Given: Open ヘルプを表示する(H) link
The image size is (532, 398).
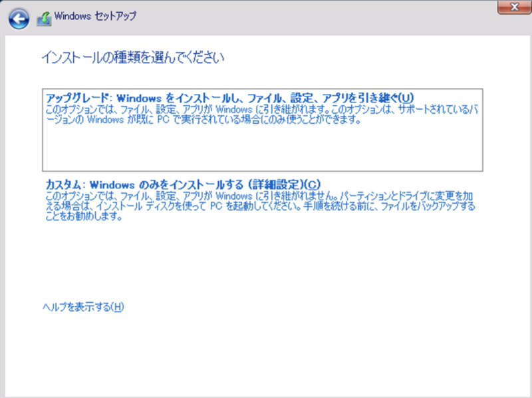Looking at the screenshot, I should click(83, 307).
